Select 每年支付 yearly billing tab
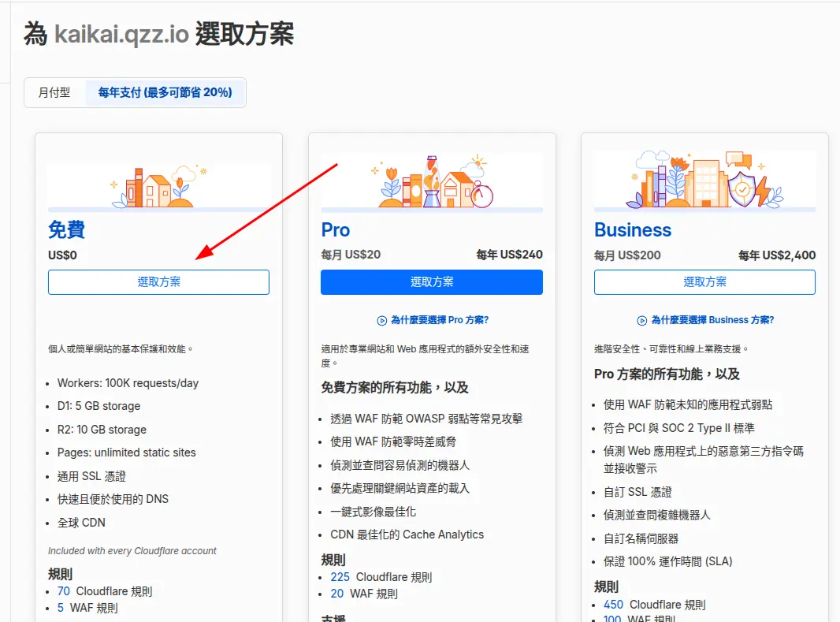The width and height of the screenshot is (840, 622). (x=165, y=93)
